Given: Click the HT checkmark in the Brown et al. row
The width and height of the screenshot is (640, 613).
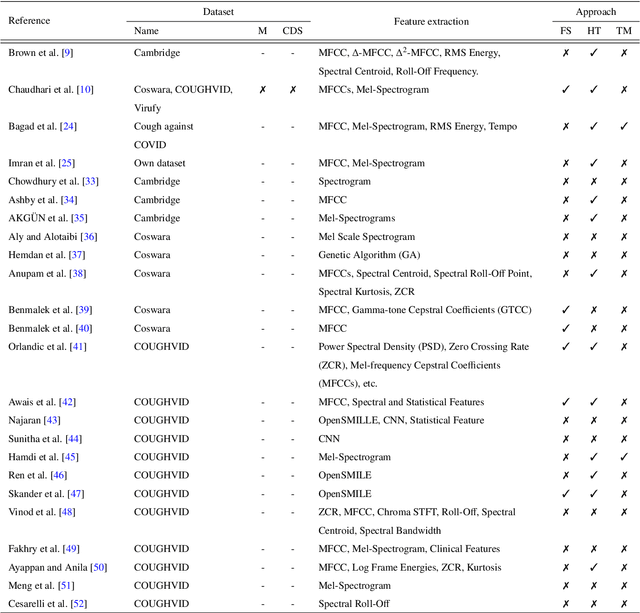Looking at the screenshot, I should pos(595,51).
